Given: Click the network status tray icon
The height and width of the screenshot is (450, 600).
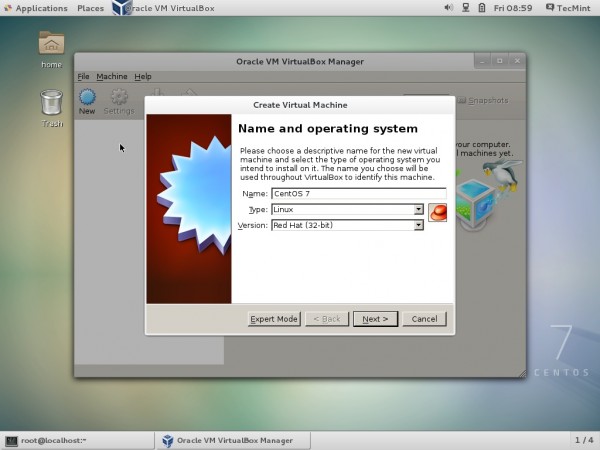Looking at the screenshot, I should pos(465,8).
